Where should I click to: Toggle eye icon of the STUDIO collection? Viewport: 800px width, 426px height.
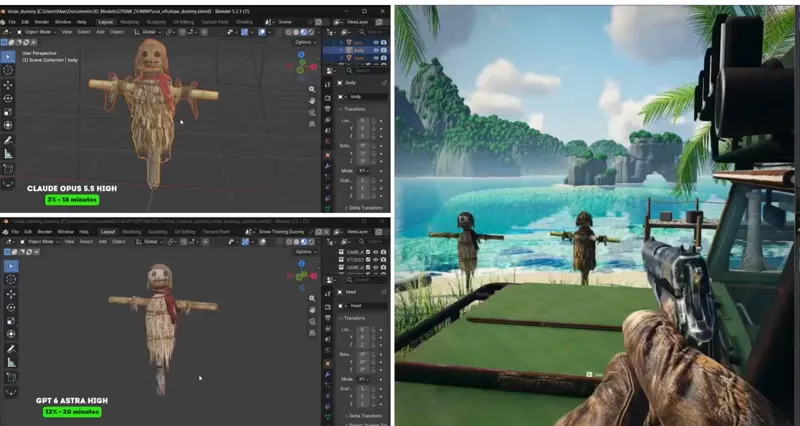(376, 260)
